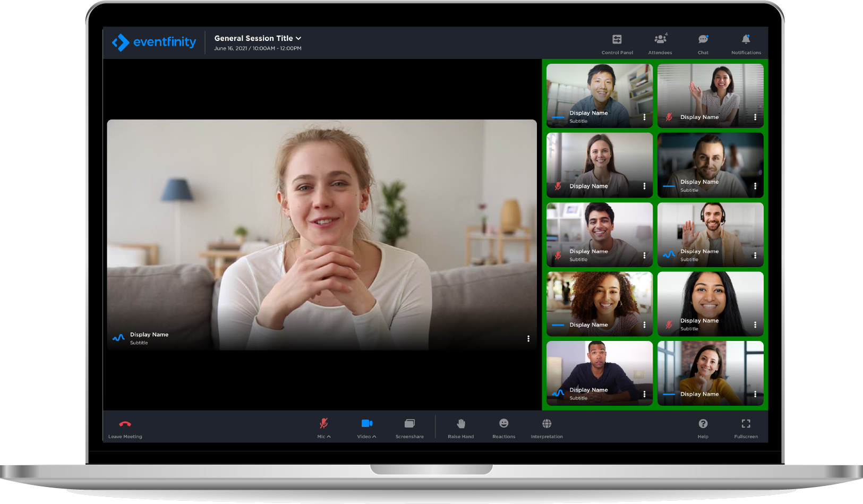Image resolution: width=863 pixels, height=504 pixels.
Task: Click audio indicator on curly-haired woman's tile
Action: pyautogui.click(x=558, y=324)
